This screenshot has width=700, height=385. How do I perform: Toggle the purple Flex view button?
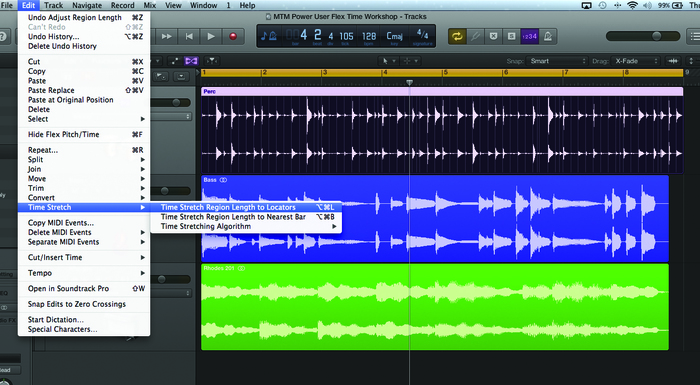click(x=191, y=61)
